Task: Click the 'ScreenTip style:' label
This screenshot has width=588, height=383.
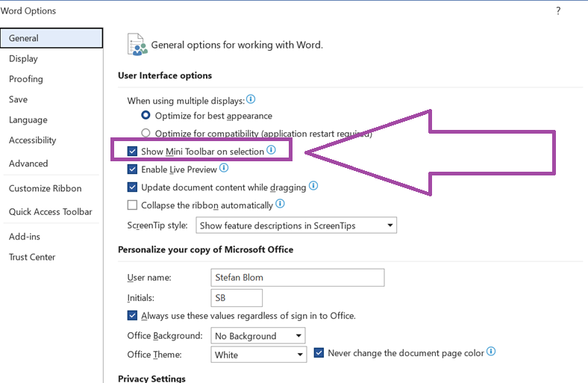Action: click(157, 225)
